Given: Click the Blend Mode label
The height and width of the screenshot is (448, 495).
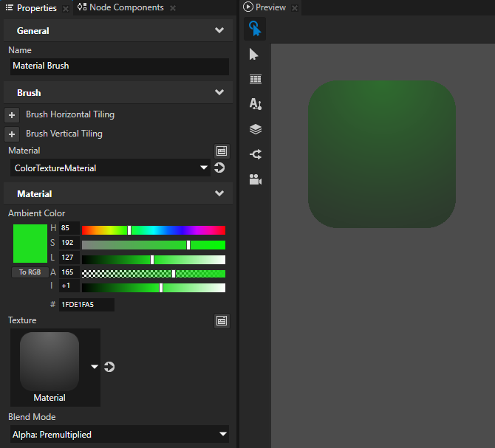Looking at the screenshot, I should [x=32, y=417].
